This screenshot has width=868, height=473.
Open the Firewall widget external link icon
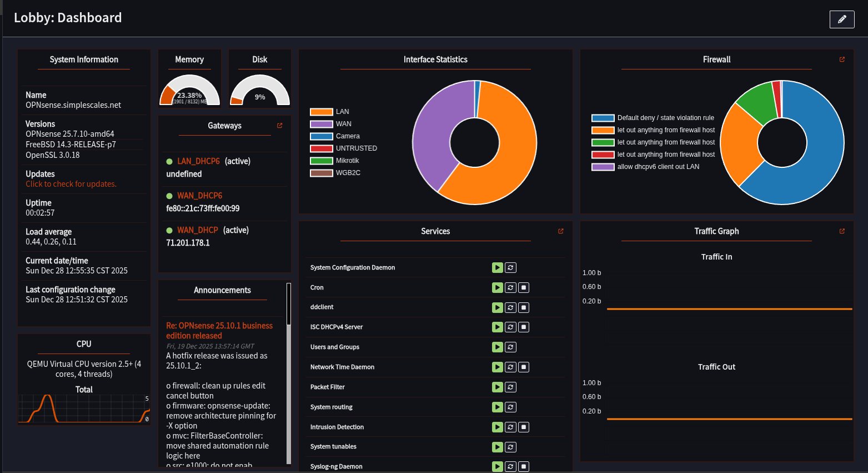tap(842, 59)
